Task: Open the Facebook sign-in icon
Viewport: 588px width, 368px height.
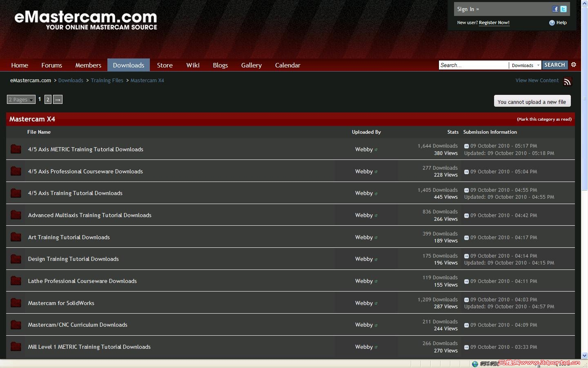Action: coord(555,9)
